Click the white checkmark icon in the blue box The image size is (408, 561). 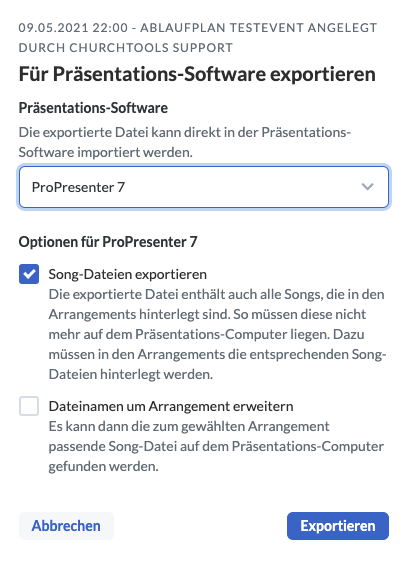pyautogui.click(x=29, y=274)
